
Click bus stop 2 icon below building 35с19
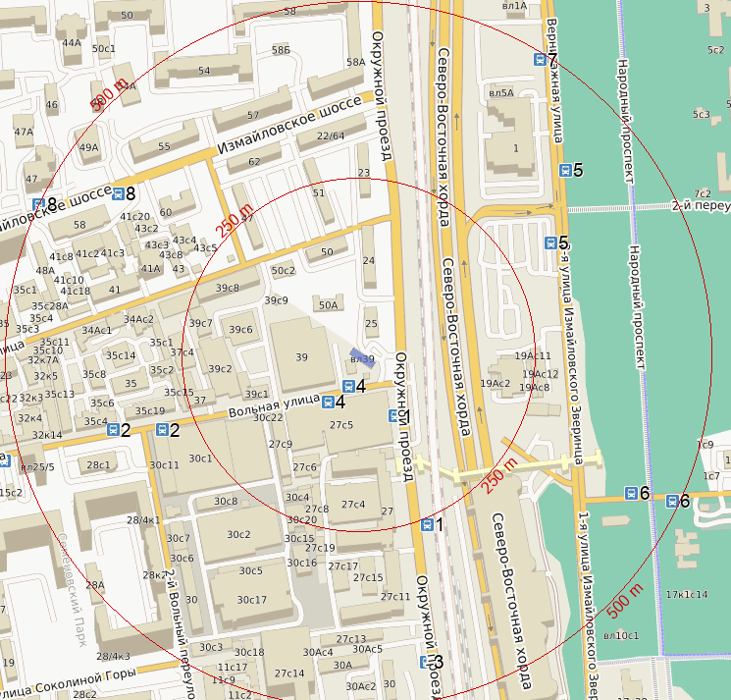click(x=163, y=429)
